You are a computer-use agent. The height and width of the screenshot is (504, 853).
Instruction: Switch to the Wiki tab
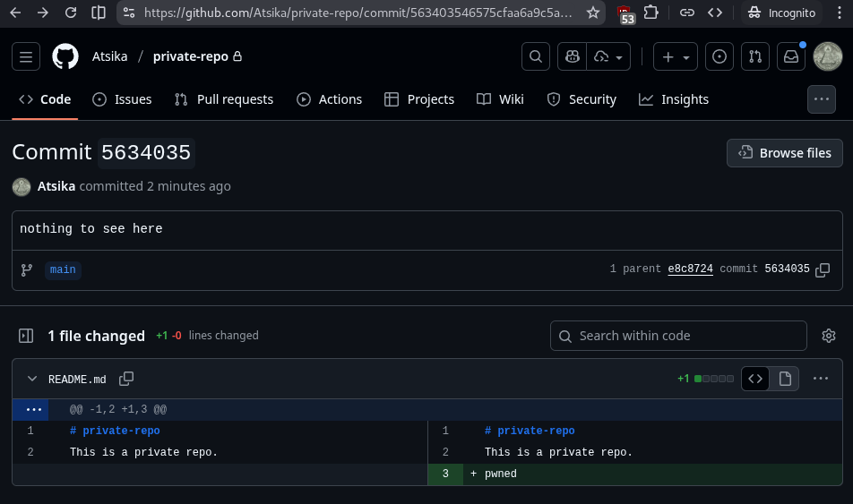click(500, 99)
